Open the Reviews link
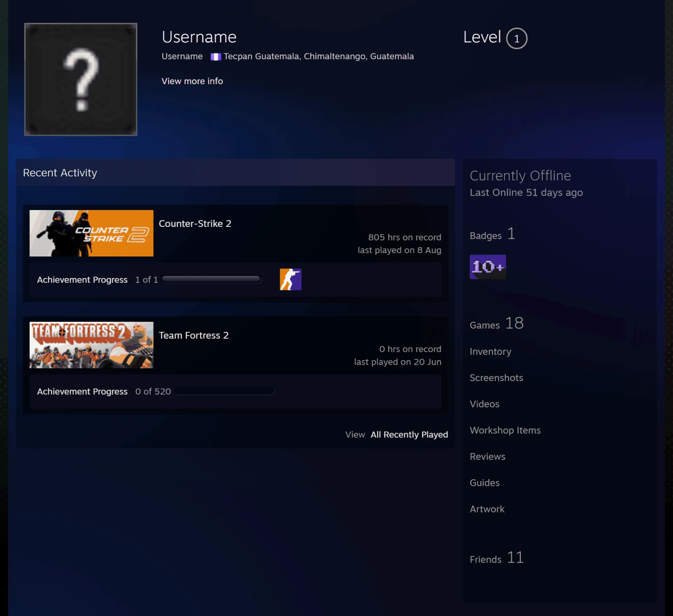Viewport: 673px width, 616px height. 488,457
